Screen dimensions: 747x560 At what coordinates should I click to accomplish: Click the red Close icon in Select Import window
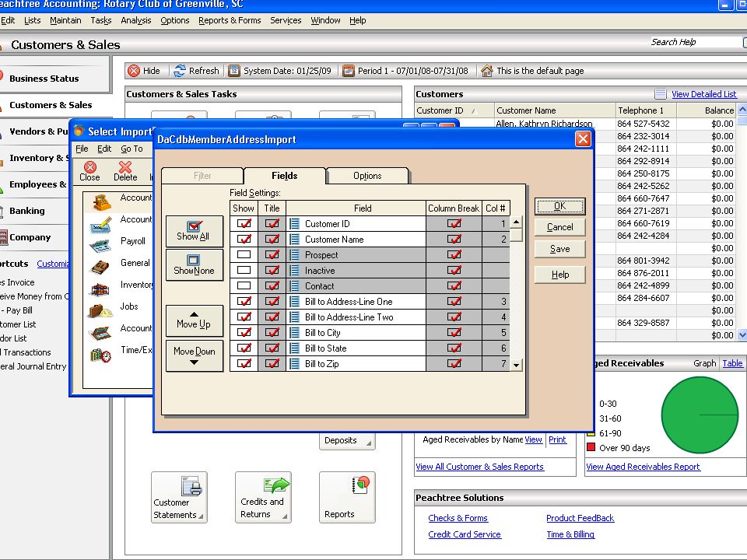click(90, 166)
